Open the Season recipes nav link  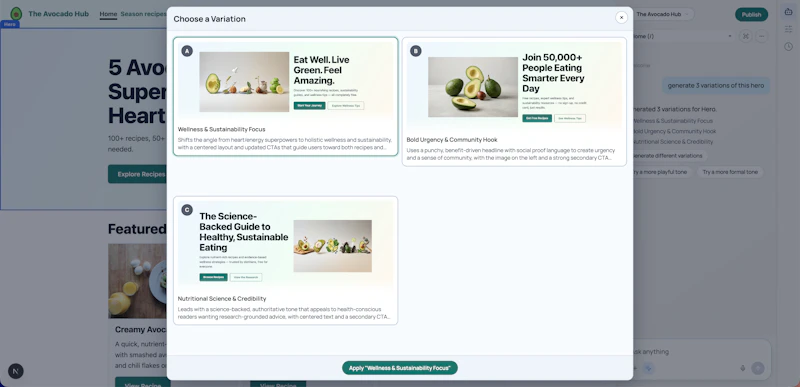(x=143, y=14)
